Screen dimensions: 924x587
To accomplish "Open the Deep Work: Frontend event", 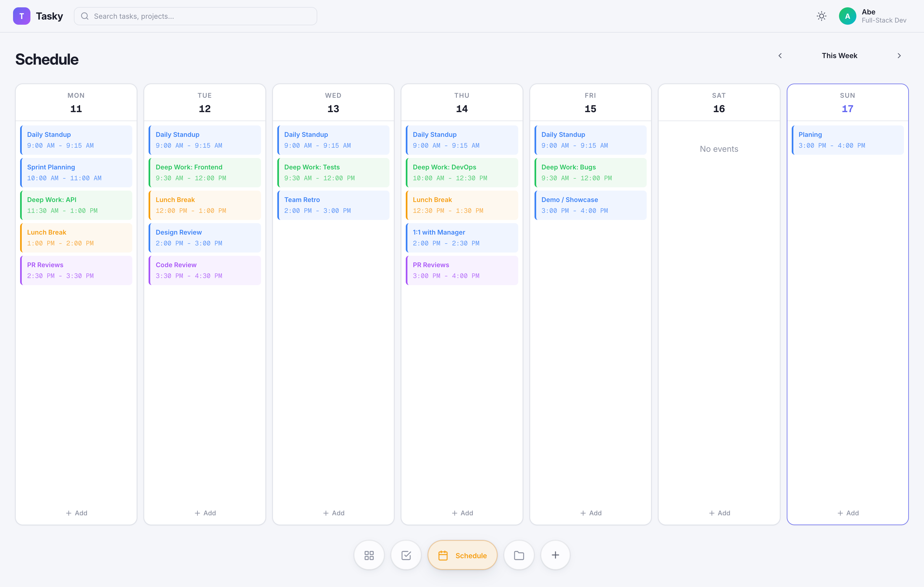I will 205,173.
